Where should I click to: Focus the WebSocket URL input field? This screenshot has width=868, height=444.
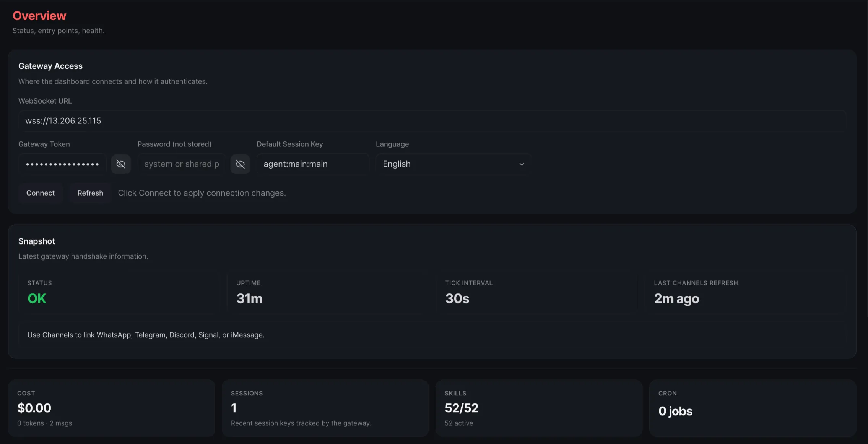tap(432, 121)
